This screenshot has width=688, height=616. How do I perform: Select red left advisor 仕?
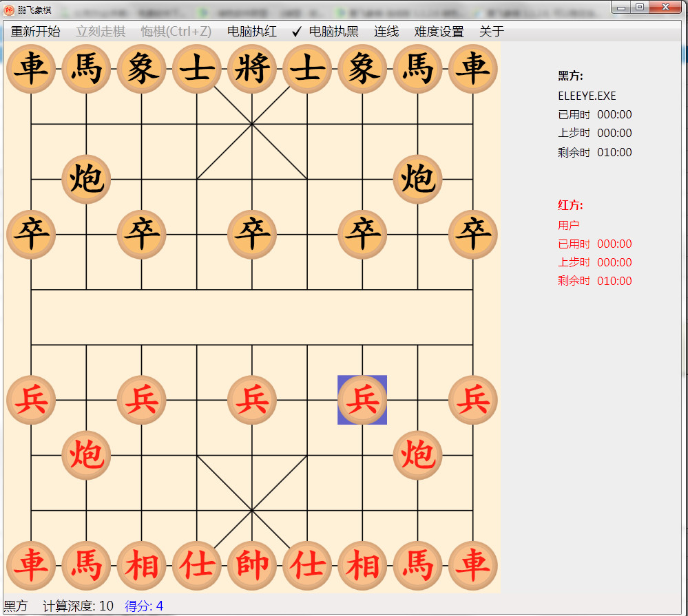pyautogui.click(x=196, y=566)
